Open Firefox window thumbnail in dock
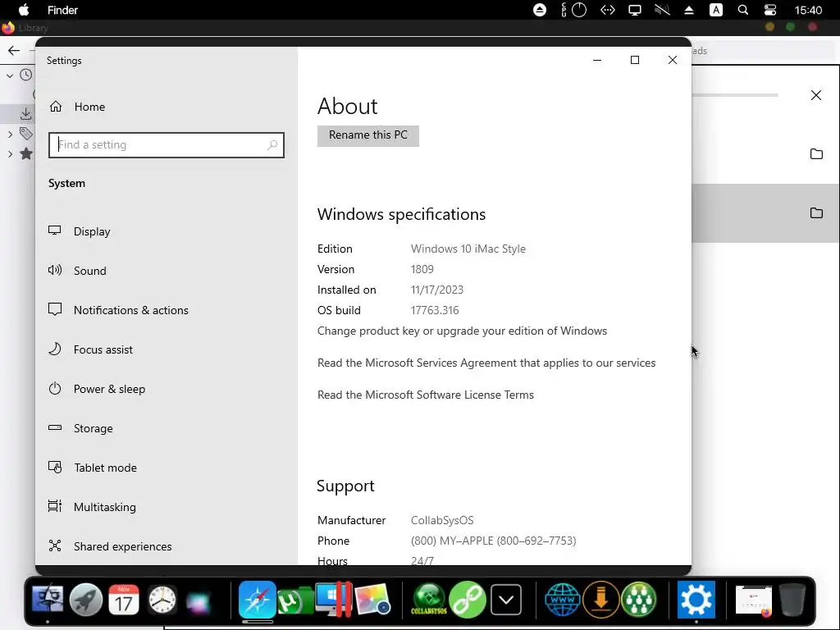Screen dimensions: 840x630 [754, 600]
